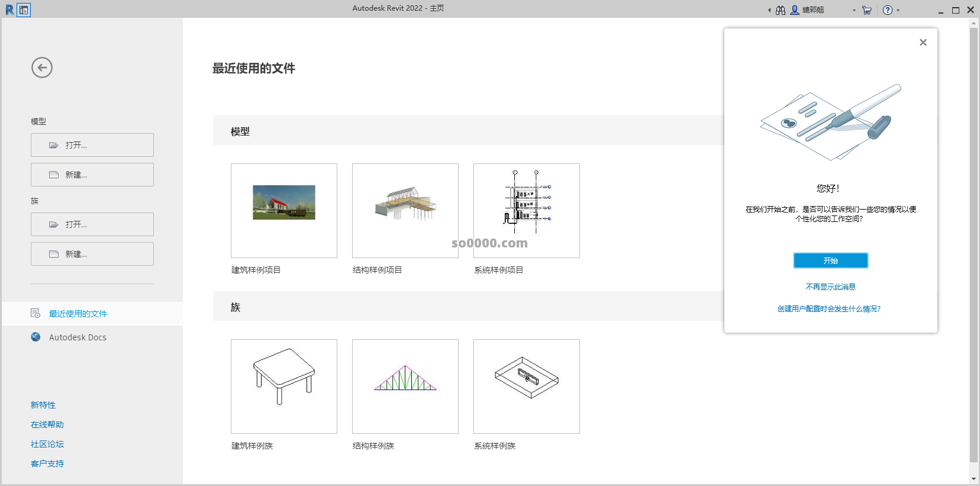Select 最近使用的文件 in the sidebar
The image size is (980, 486).
click(78, 314)
